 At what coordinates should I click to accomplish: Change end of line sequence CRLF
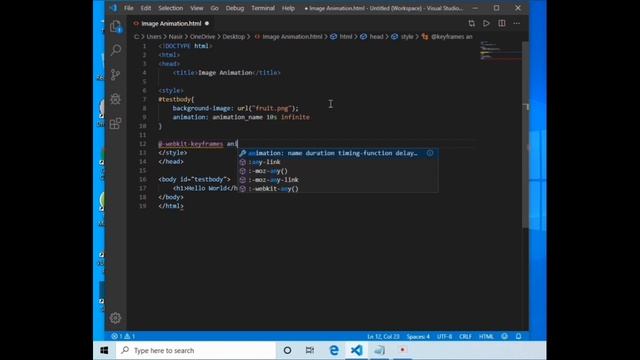pos(465,337)
